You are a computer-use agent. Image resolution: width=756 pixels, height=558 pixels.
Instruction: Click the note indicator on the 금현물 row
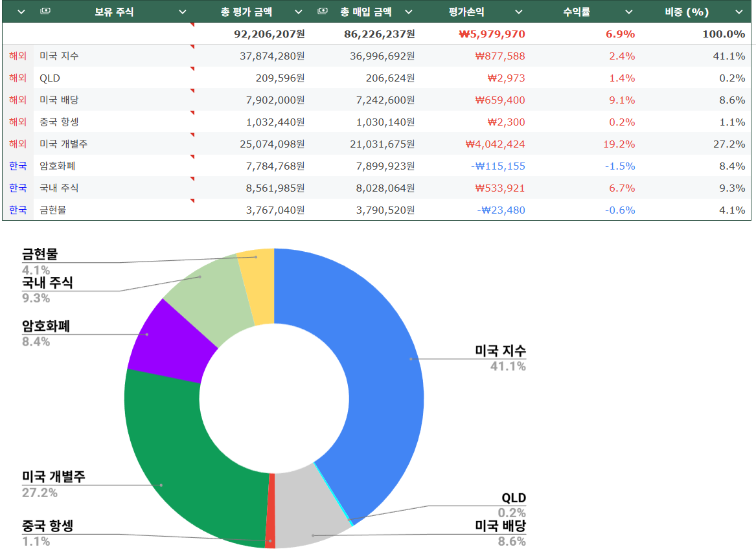192,201
